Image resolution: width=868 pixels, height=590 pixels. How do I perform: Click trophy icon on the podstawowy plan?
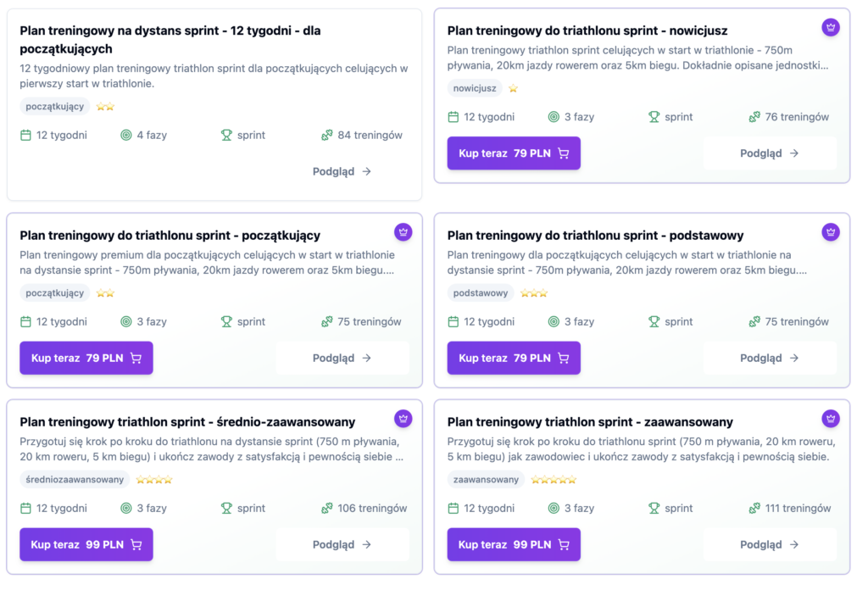pyautogui.click(x=654, y=322)
